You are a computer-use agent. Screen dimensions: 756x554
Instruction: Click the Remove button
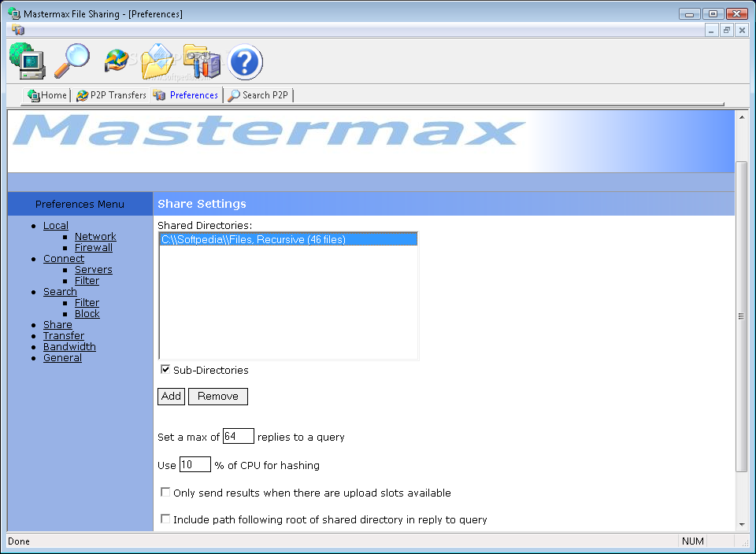[218, 397]
